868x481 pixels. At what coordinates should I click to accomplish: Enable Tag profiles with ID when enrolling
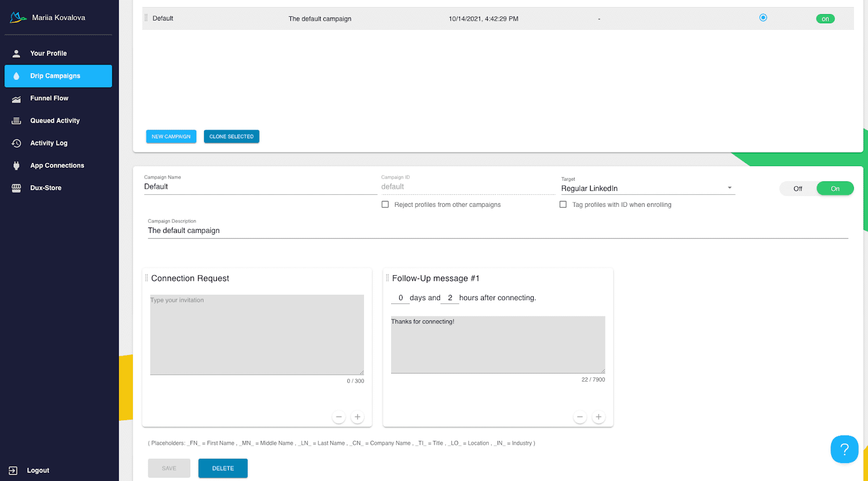[x=563, y=205]
